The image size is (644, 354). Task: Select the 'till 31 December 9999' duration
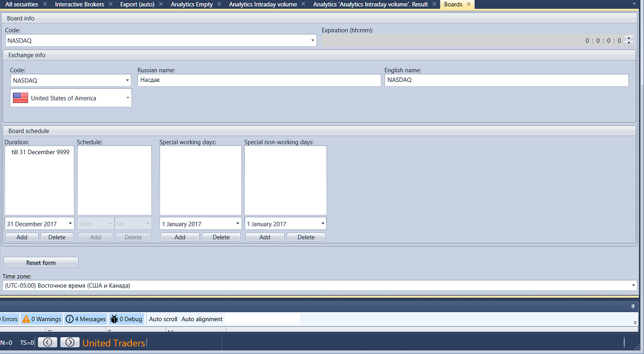[x=40, y=152]
